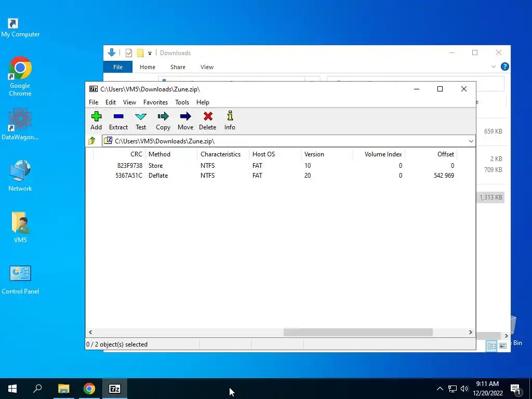Select the Copy toolbar icon
The image size is (532, 399).
[x=163, y=121]
